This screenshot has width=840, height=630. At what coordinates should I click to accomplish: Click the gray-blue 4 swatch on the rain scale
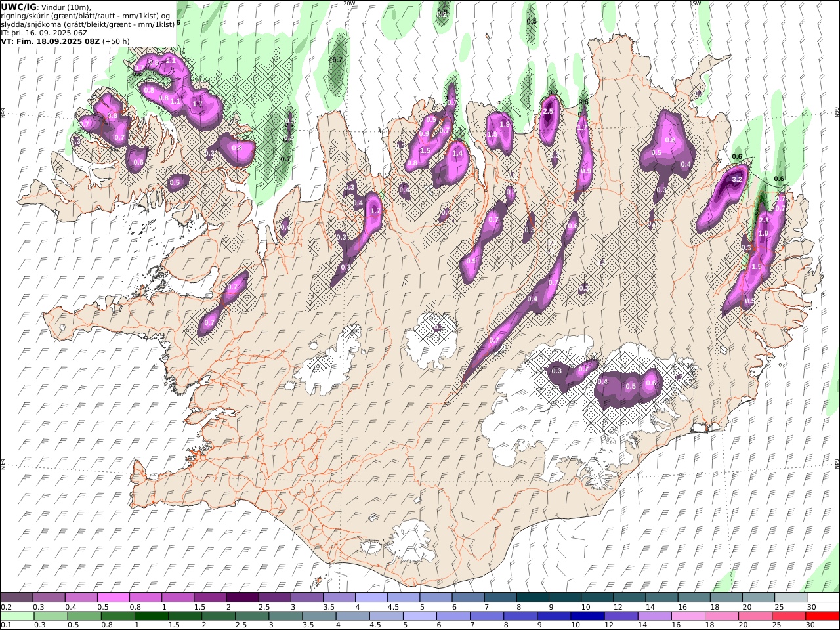point(352,616)
